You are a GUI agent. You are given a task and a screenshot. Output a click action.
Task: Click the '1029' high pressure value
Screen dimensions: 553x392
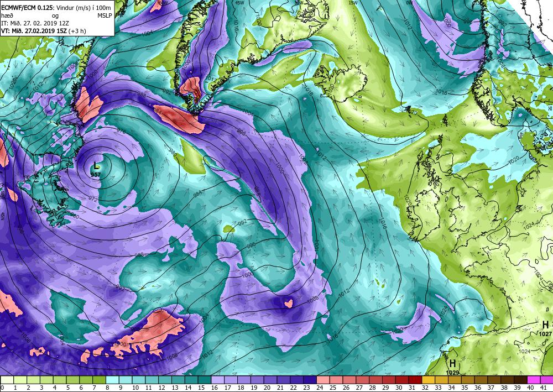[452, 372]
